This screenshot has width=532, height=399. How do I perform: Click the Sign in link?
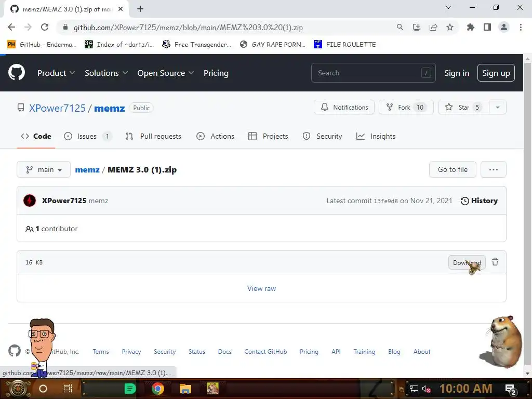tap(456, 73)
